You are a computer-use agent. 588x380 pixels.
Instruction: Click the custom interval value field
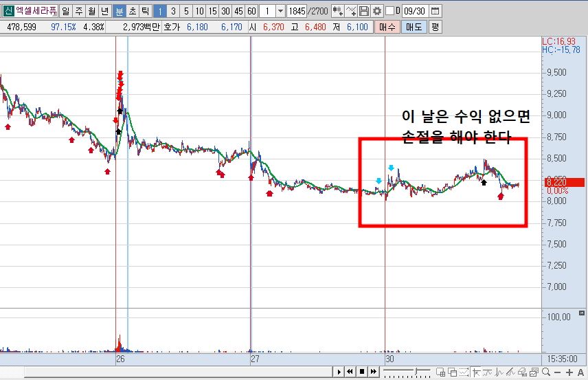click(268, 11)
